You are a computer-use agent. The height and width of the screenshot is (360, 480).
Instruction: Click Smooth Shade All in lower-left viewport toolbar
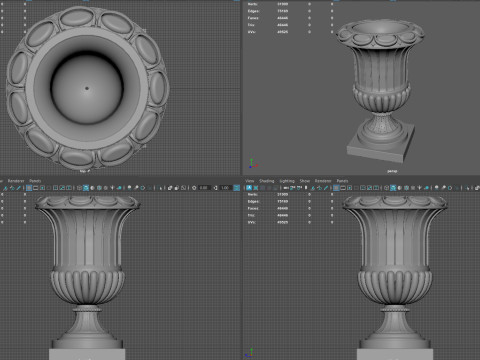pyautogui.click(x=86, y=188)
